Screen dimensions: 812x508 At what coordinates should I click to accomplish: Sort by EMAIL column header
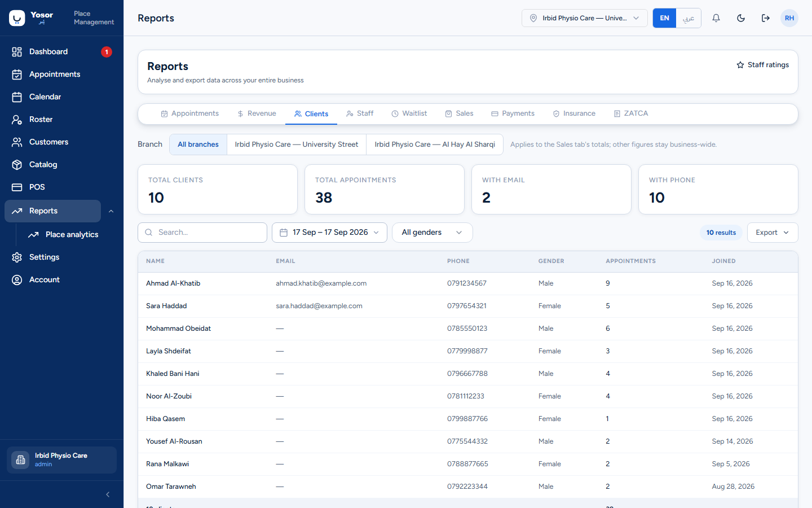point(285,261)
